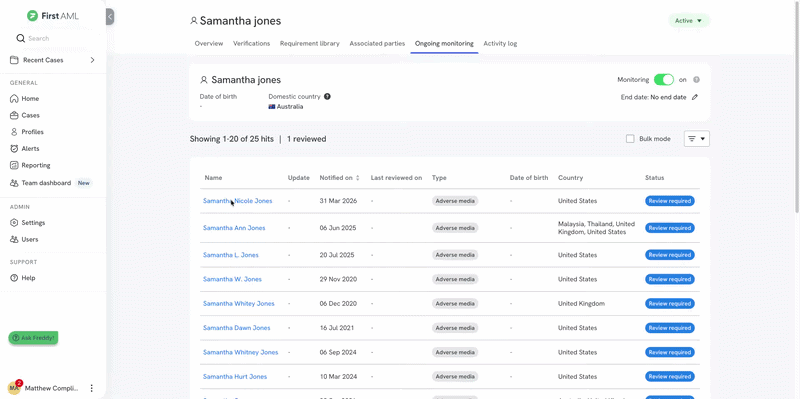Viewport: 800px width, 399px height.
Task: Click Review required for Samantha W. Jones
Action: pyautogui.click(x=669, y=279)
